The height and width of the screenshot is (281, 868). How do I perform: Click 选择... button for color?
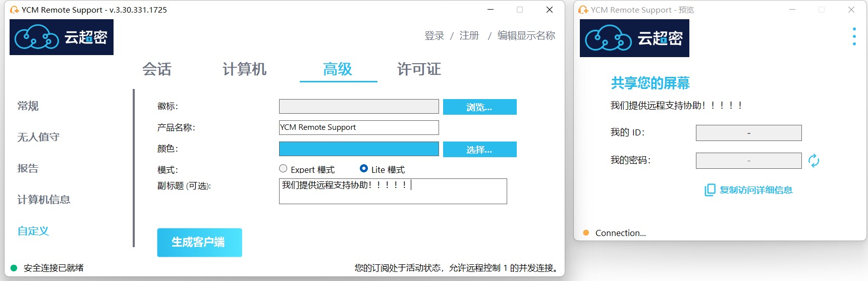480,149
